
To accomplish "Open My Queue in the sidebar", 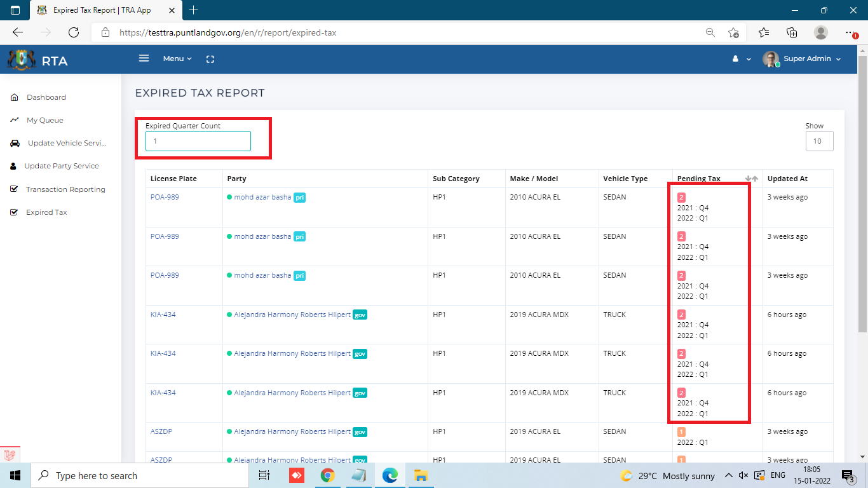I will click(x=44, y=120).
